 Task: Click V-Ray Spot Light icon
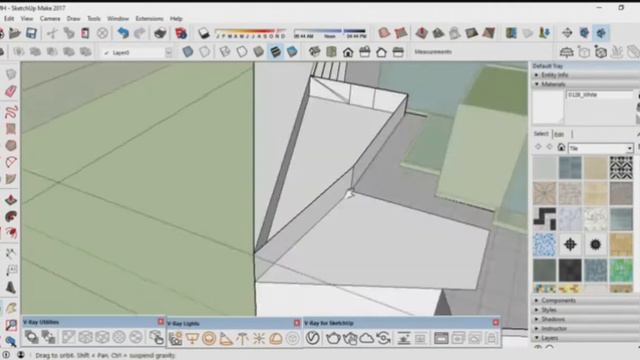pyautogui.click(x=225, y=338)
